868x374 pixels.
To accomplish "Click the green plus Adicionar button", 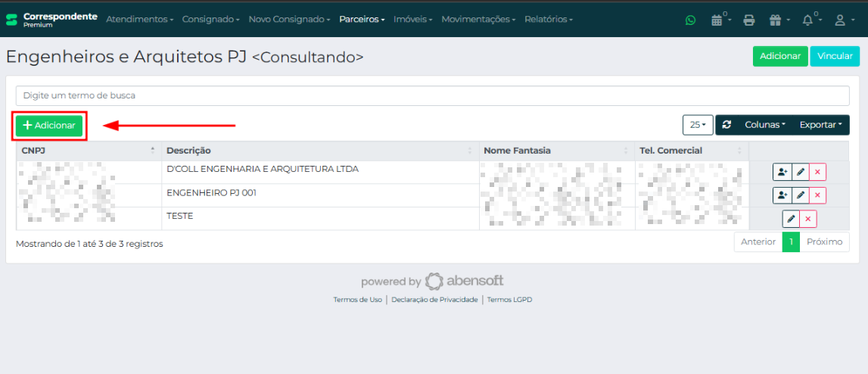I will [x=49, y=126].
